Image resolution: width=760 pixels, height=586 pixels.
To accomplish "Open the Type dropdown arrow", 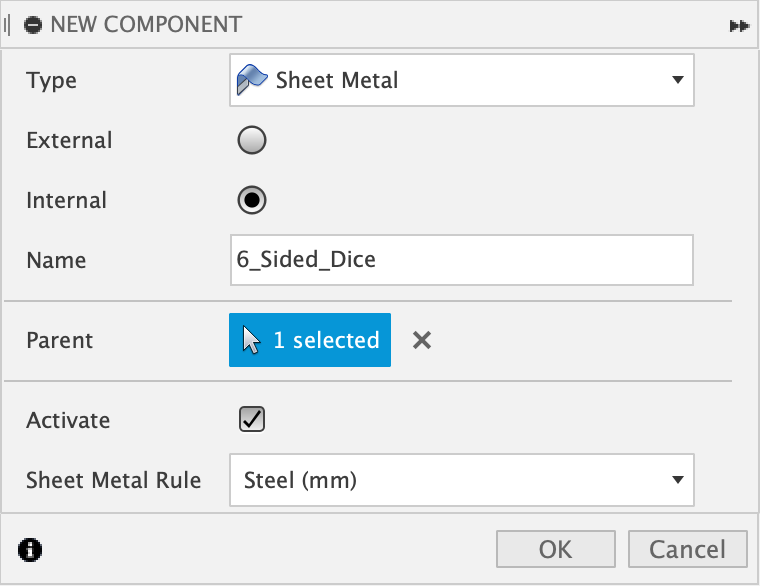I will click(x=678, y=80).
